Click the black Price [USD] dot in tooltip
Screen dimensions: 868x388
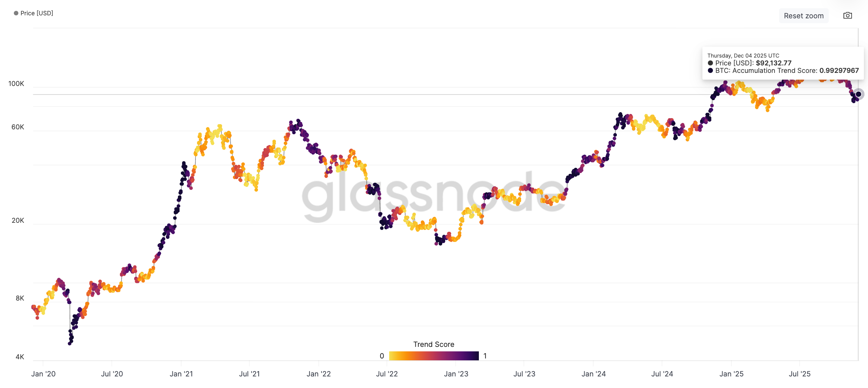tap(710, 63)
